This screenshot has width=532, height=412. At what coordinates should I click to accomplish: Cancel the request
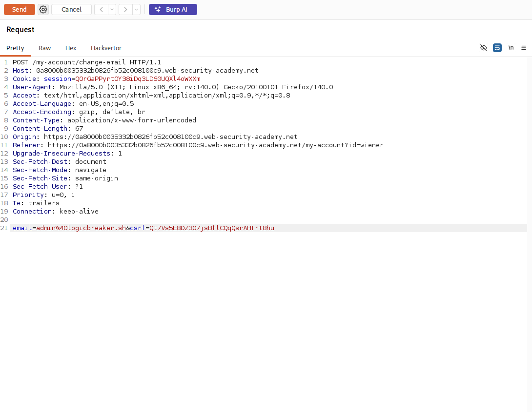click(71, 9)
